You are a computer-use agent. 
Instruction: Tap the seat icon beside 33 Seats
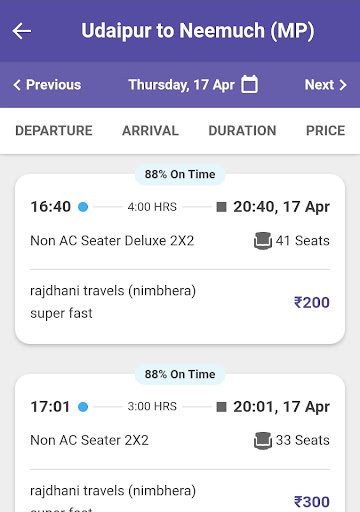tap(263, 440)
